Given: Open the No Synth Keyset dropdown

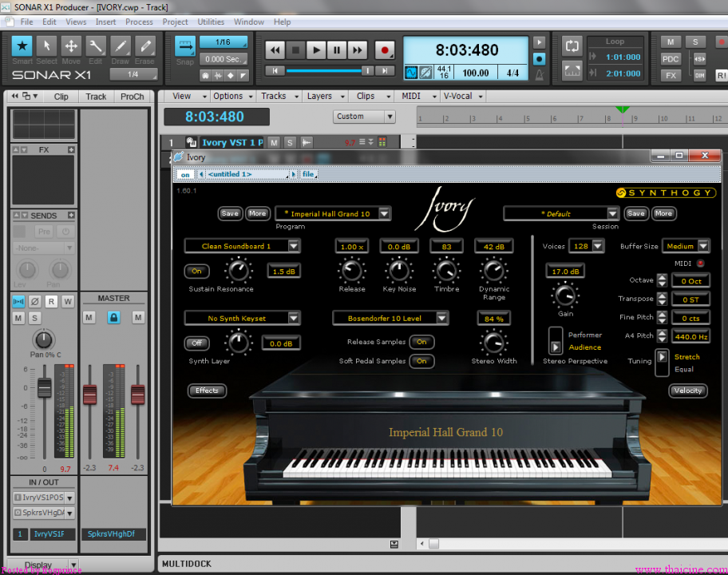Looking at the screenshot, I should click(294, 318).
